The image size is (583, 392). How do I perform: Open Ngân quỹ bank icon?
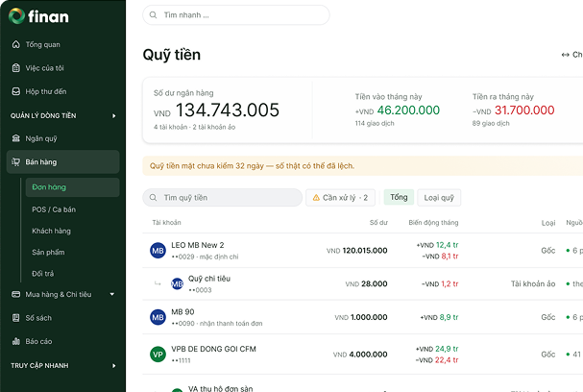(16, 138)
